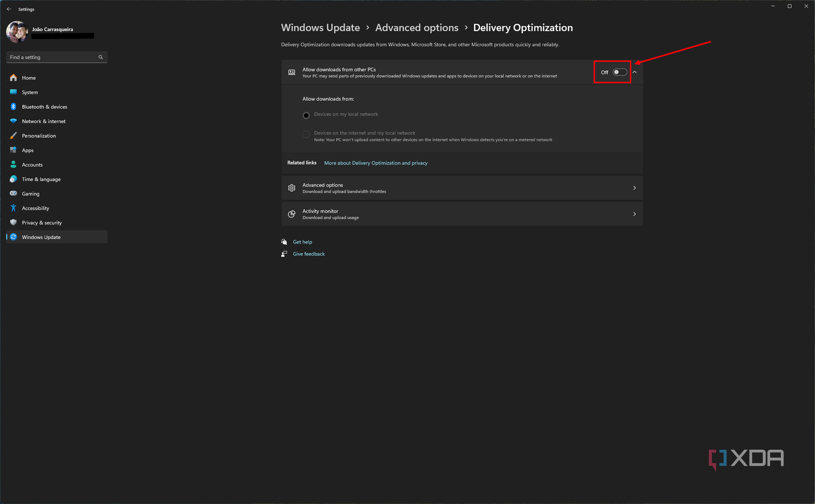Viewport: 815px width, 504px height.
Task: Click the Related links label
Action: pyautogui.click(x=302, y=162)
